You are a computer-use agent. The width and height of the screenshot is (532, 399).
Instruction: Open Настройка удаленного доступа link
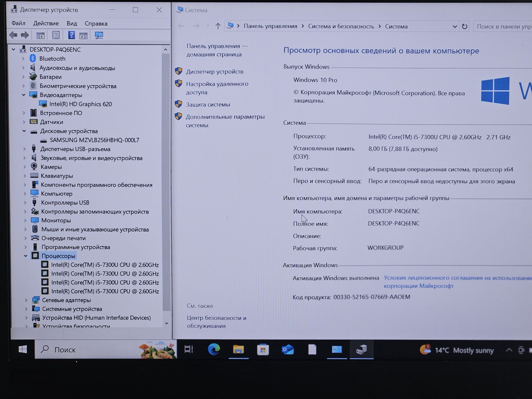pyautogui.click(x=217, y=88)
